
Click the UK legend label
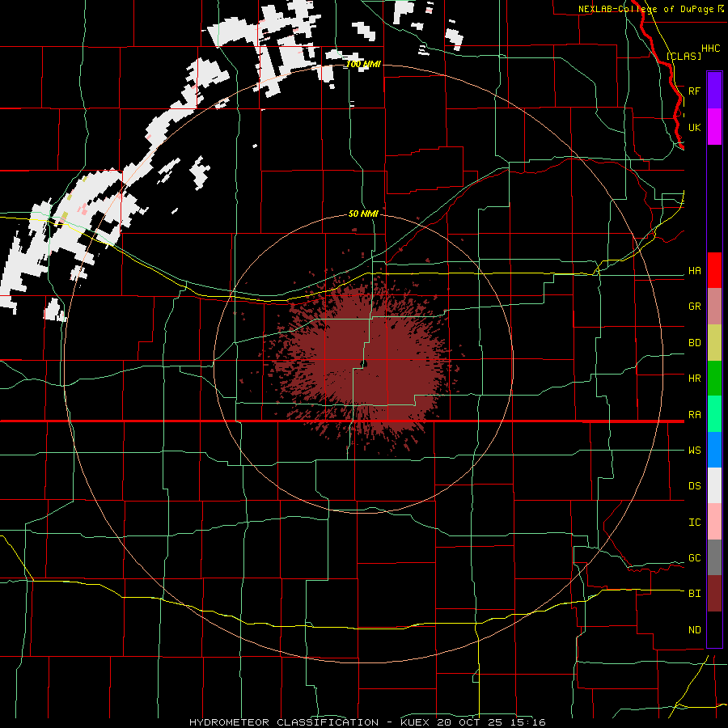click(x=694, y=127)
